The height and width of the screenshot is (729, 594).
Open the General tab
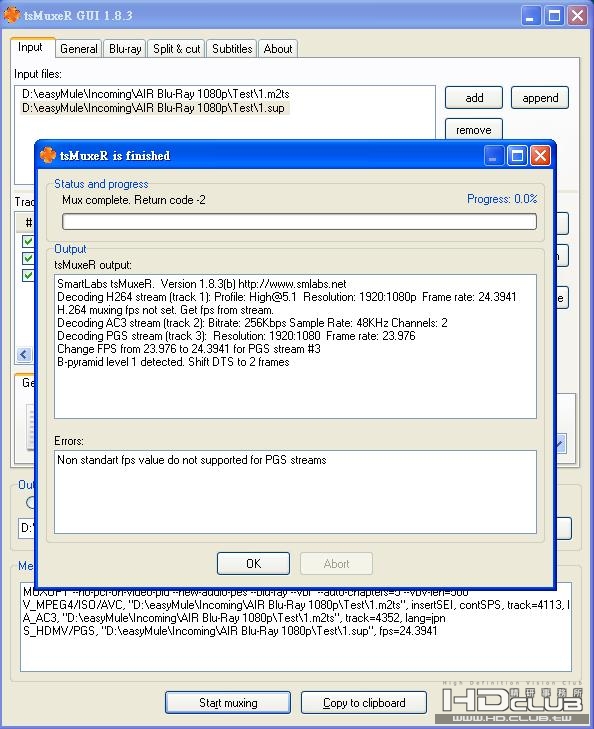(79, 49)
